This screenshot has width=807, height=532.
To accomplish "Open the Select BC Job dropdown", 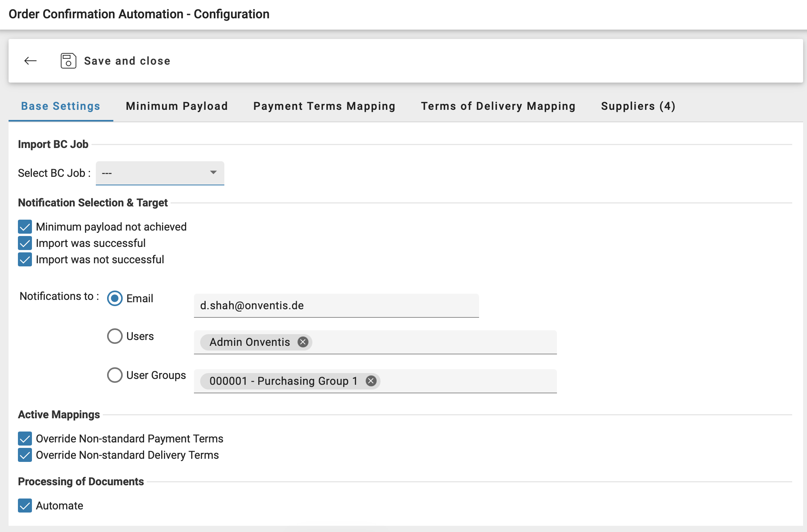I will (x=160, y=173).
